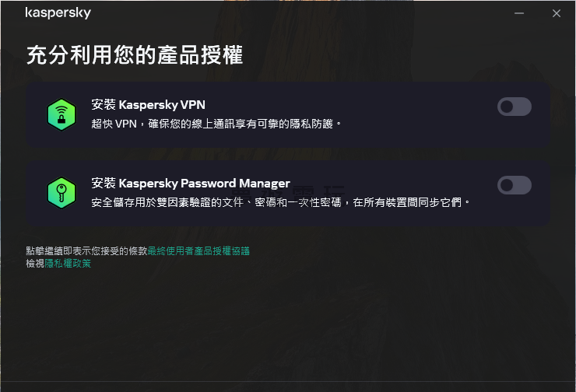The height and width of the screenshot is (392, 576).
Task: Open the 最終使用者產品授權協議 link
Action: (198, 251)
